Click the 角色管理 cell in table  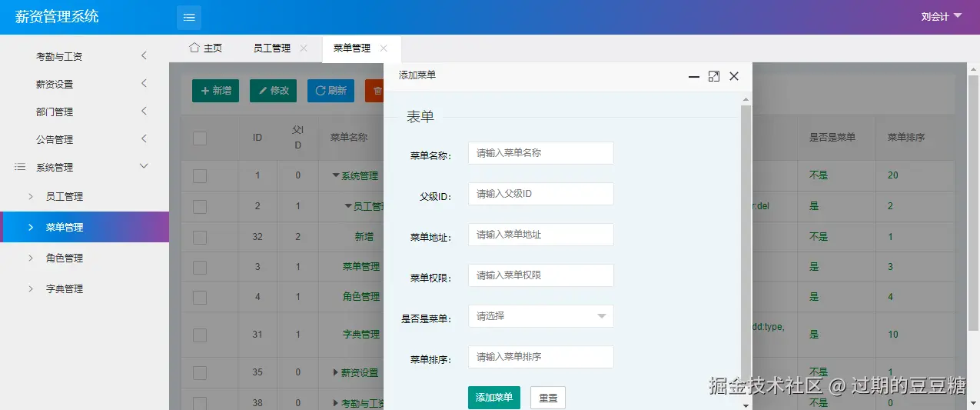(x=361, y=297)
